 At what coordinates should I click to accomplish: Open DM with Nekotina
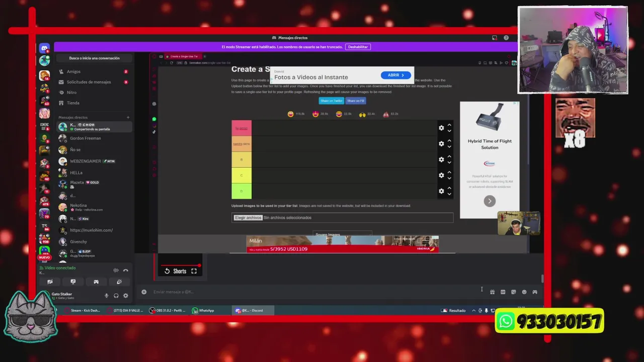[x=94, y=207]
